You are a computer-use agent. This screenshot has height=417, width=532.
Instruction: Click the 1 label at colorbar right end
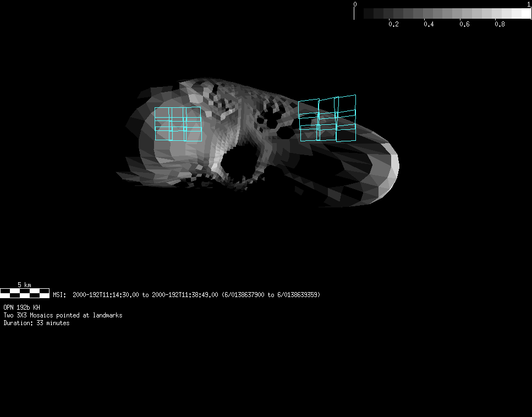[x=529, y=4]
